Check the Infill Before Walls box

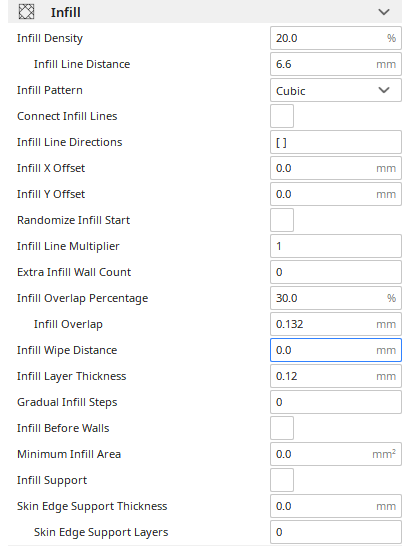click(x=282, y=428)
